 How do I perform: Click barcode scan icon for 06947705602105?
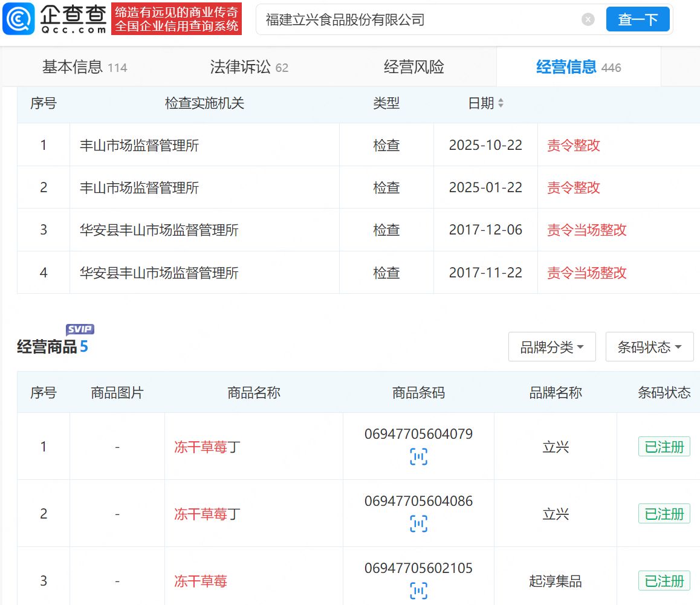click(418, 590)
